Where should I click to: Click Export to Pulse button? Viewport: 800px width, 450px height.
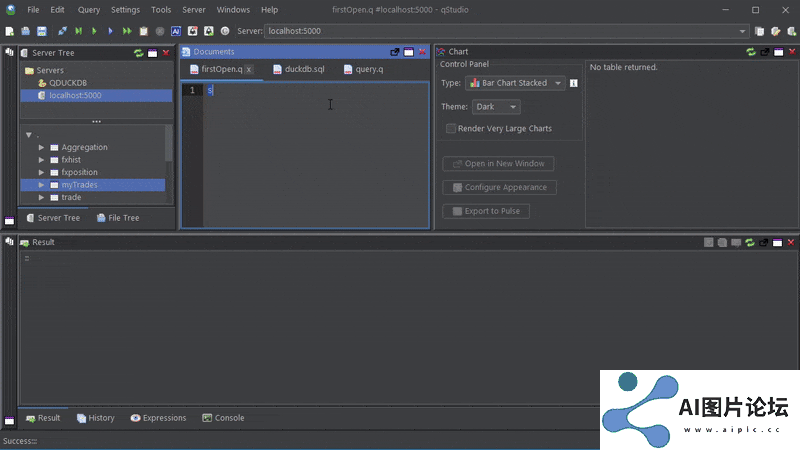pyautogui.click(x=486, y=211)
